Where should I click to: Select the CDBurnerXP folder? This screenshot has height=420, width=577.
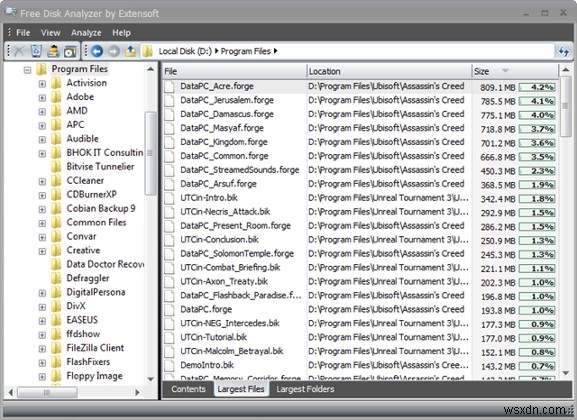(92, 195)
